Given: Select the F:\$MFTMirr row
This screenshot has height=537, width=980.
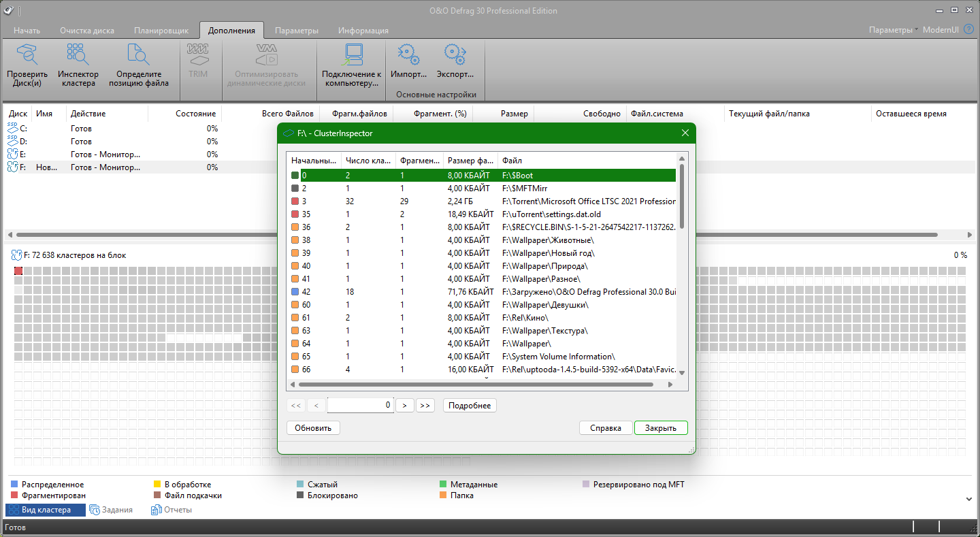Looking at the screenshot, I should click(524, 189).
